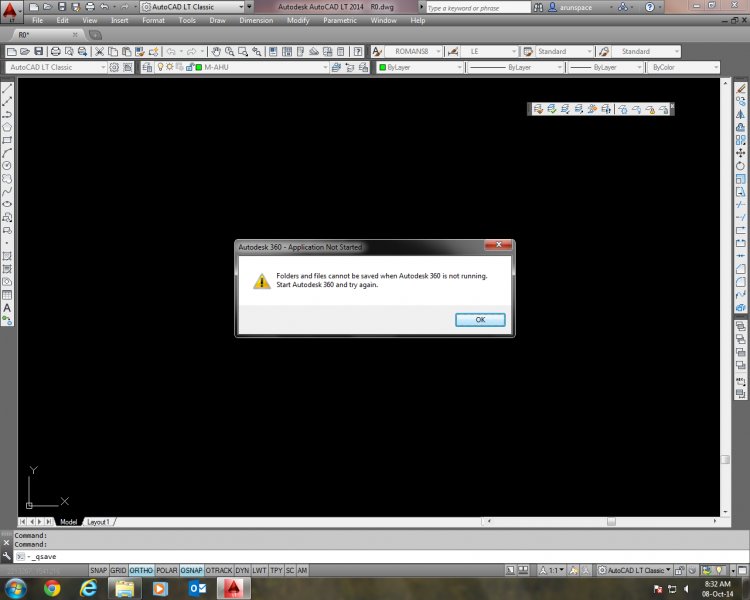Toggle TPY transparency in status bar

276,570
